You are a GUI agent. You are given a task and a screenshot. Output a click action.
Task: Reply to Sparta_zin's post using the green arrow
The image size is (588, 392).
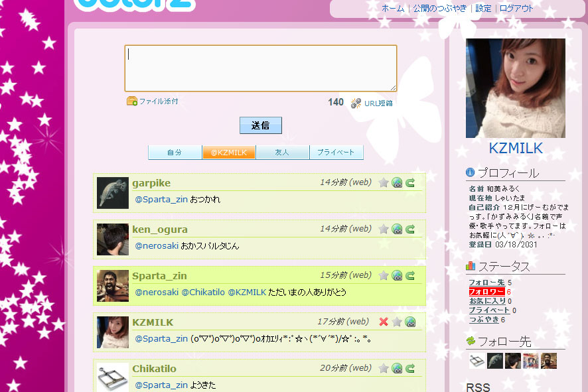coord(410,275)
